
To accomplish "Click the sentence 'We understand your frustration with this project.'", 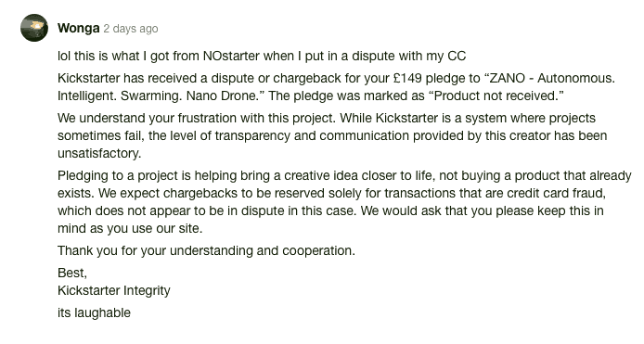I will tap(197, 119).
